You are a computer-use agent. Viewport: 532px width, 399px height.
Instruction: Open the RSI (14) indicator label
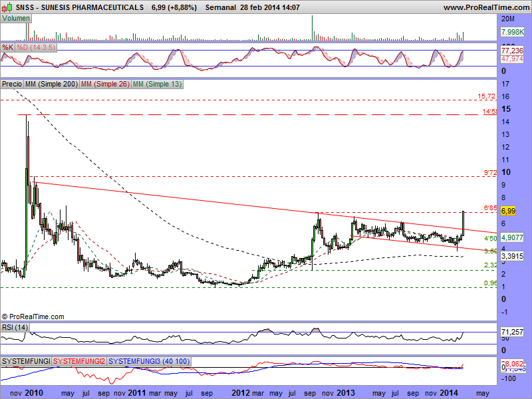[15, 327]
